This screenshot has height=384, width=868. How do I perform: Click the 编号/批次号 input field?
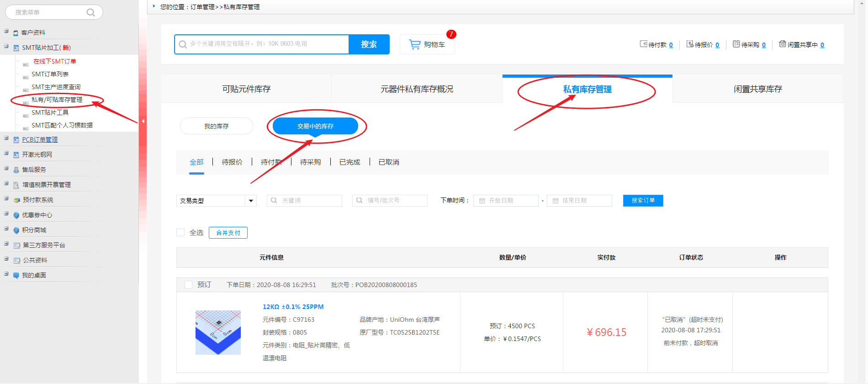click(x=390, y=201)
